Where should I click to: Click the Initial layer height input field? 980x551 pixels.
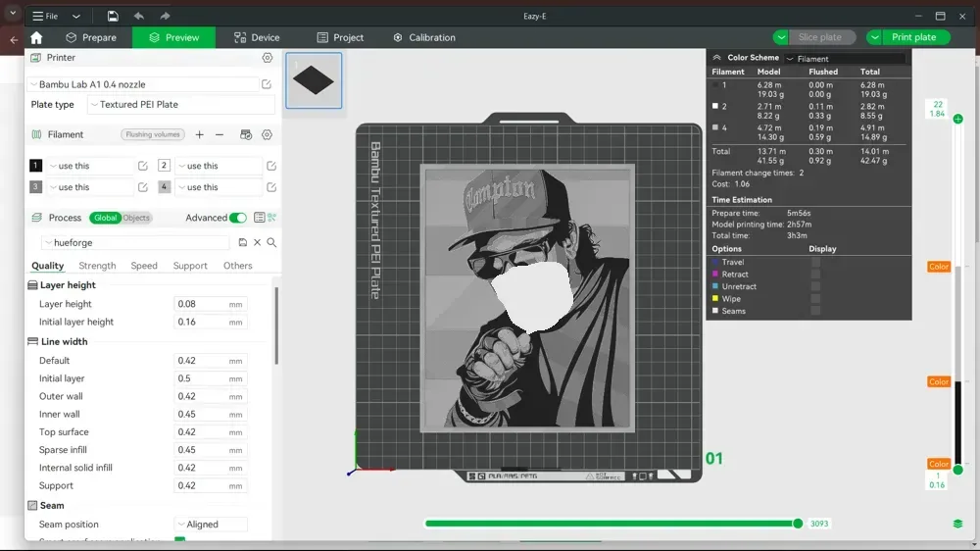[210, 323]
